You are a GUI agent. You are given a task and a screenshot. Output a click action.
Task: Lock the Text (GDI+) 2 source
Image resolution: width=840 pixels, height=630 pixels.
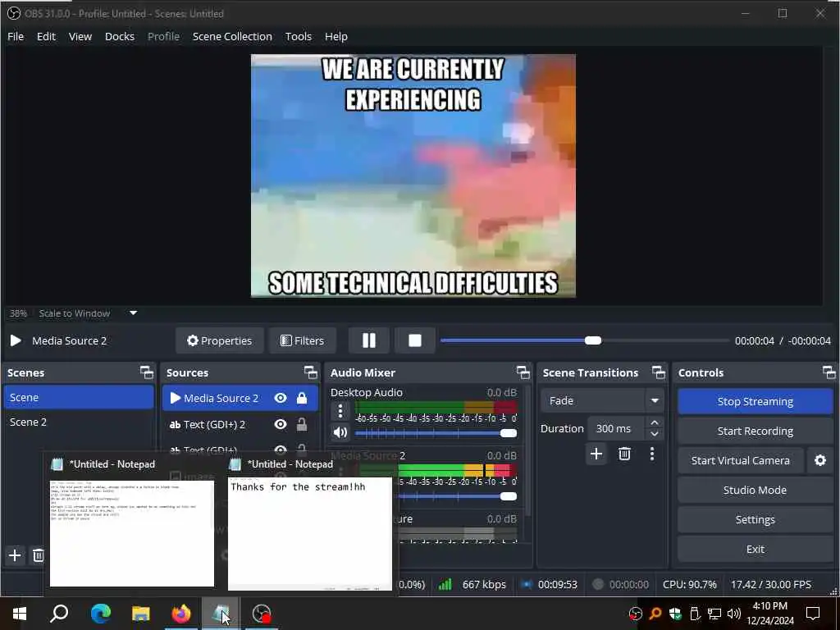click(302, 424)
